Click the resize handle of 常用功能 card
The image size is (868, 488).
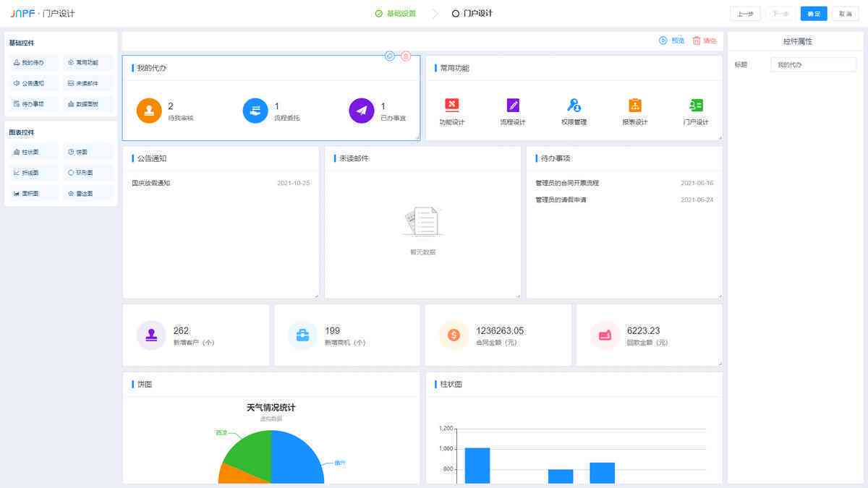click(719, 137)
